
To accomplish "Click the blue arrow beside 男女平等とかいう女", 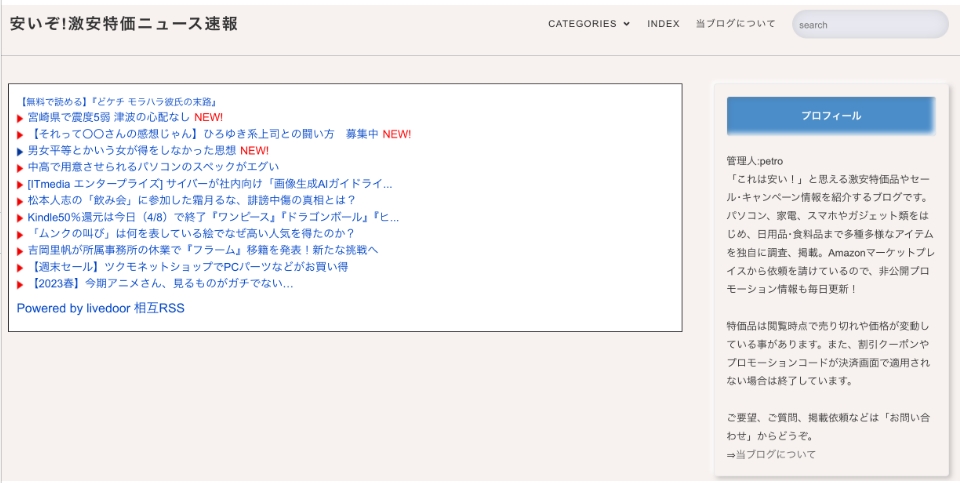I will [x=20, y=151].
